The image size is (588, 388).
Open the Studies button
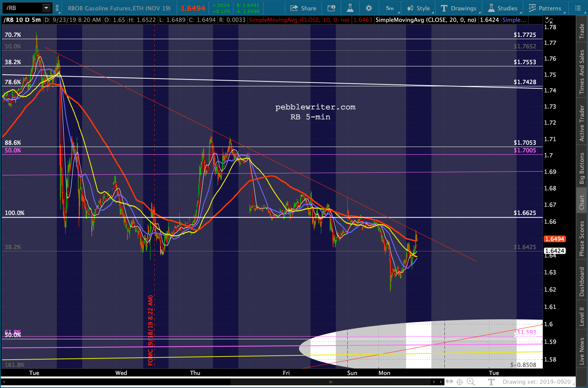tap(503, 8)
